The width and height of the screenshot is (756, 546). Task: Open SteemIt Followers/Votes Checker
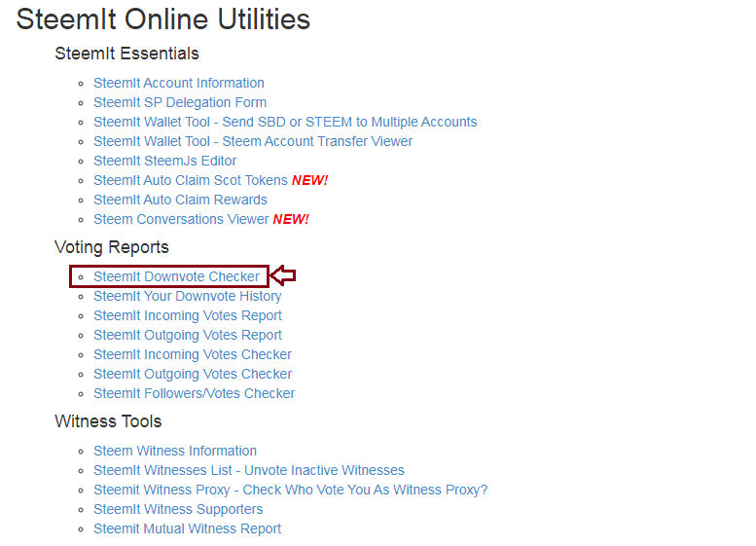[x=194, y=393]
